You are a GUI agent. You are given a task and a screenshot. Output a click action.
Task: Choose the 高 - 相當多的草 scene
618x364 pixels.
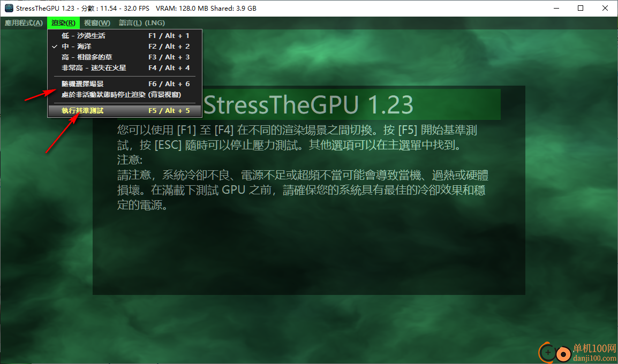125,57
